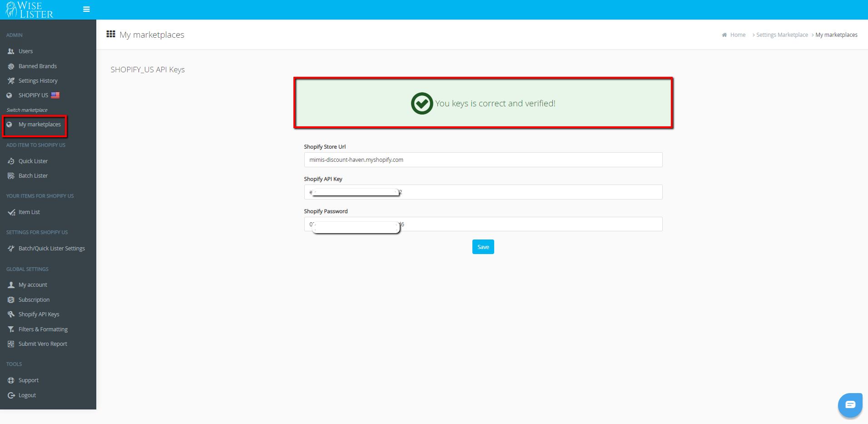This screenshot has height=424, width=868.
Task: Click the Filters & Formatting funnel icon
Action: coord(11,329)
